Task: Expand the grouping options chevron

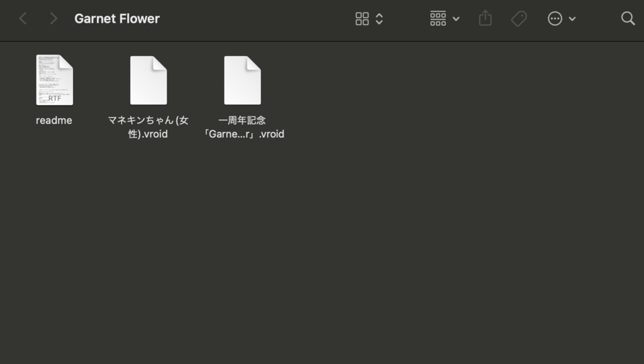Action: click(455, 18)
